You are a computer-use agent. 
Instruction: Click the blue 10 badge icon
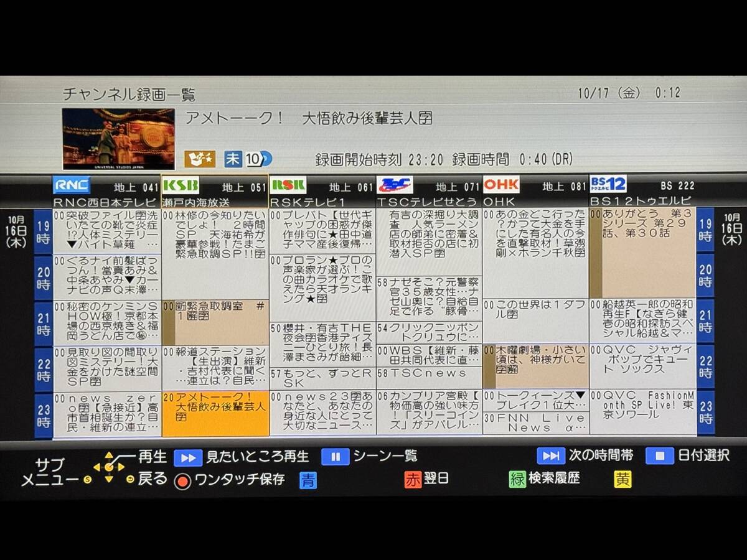(258, 159)
